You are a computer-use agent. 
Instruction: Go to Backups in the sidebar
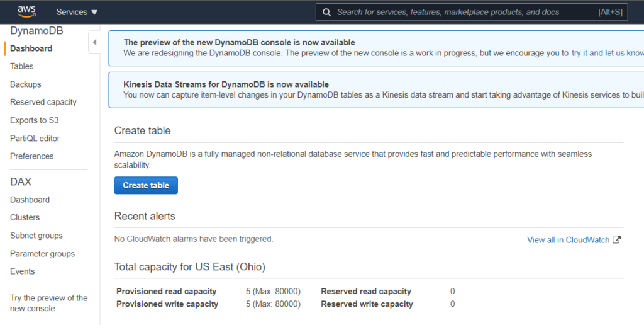point(25,84)
